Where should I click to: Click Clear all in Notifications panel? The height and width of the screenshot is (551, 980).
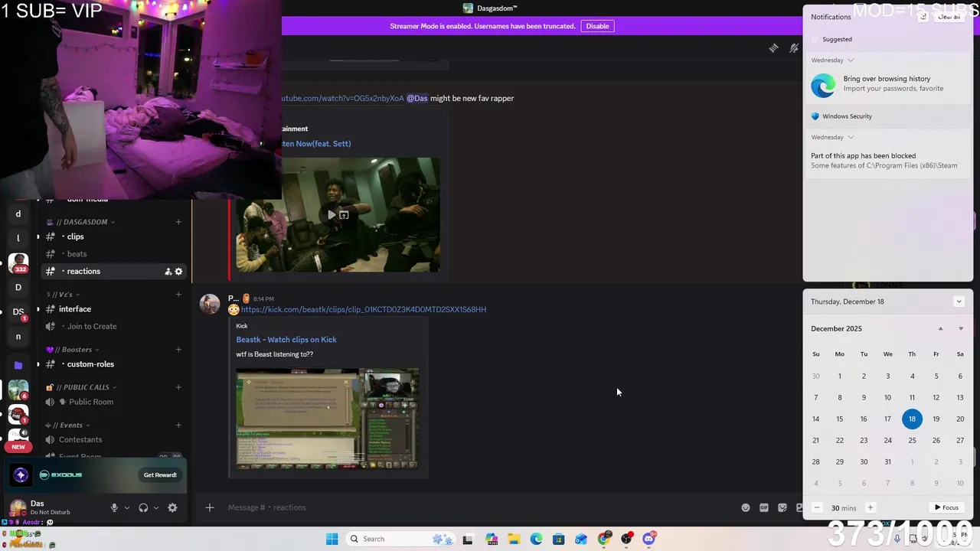coord(949,17)
